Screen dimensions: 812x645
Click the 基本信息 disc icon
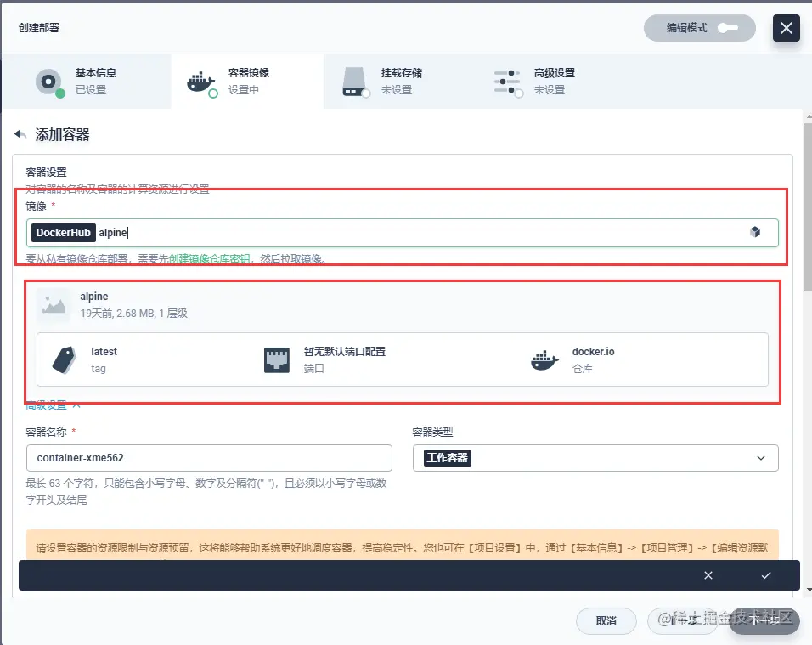[x=49, y=82]
